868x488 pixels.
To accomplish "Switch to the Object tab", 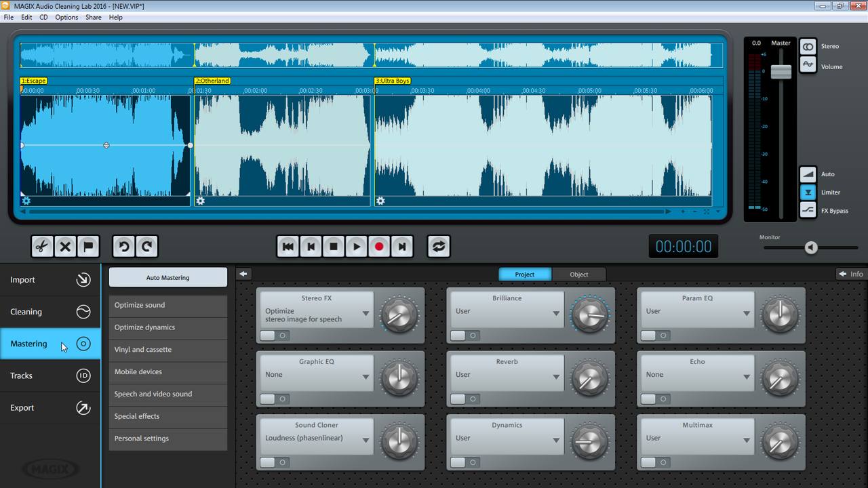I will pos(579,274).
